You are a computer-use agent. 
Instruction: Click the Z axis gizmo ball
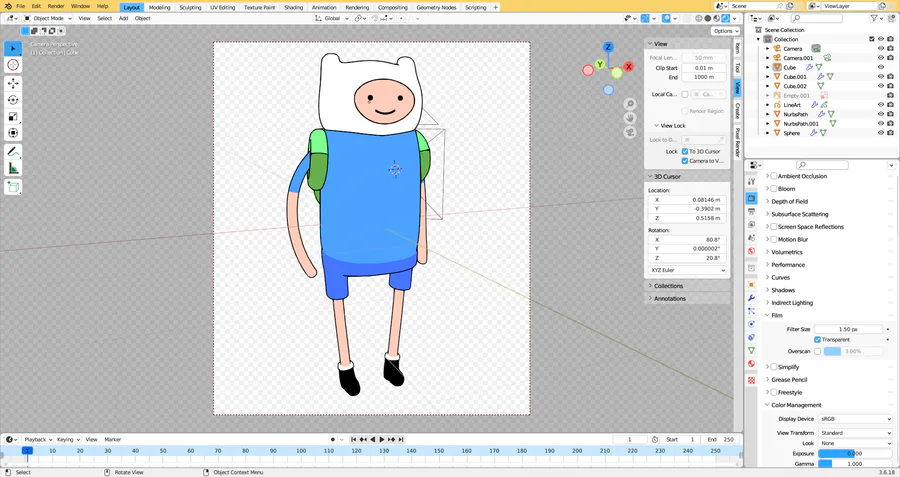(608, 47)
